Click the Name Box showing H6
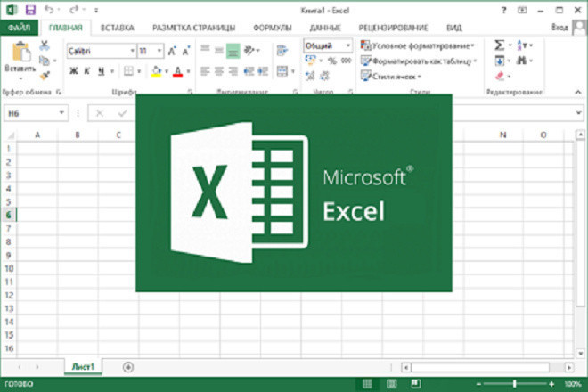Viewport: 588px width, 392px height. (x=36, y=113)
